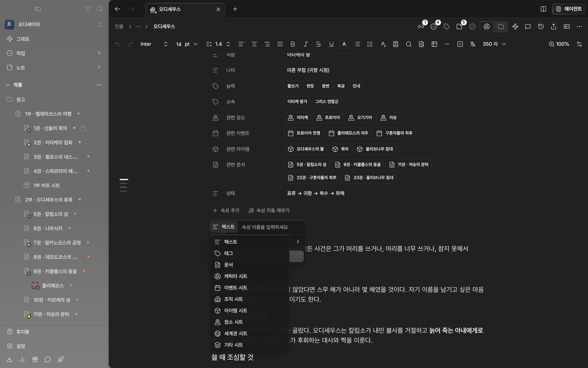
Task: Click the translate icon in toolbar
Action: (x=473, y=44)
